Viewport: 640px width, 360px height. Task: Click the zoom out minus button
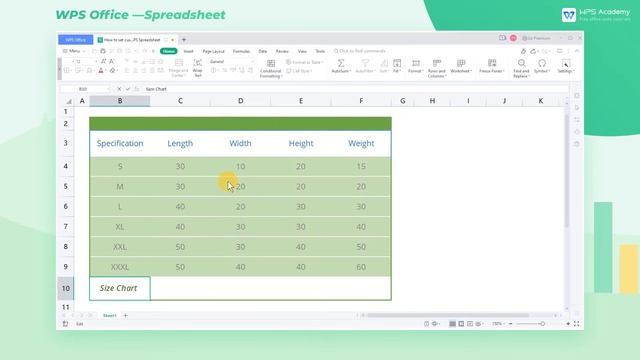[510, 324]
